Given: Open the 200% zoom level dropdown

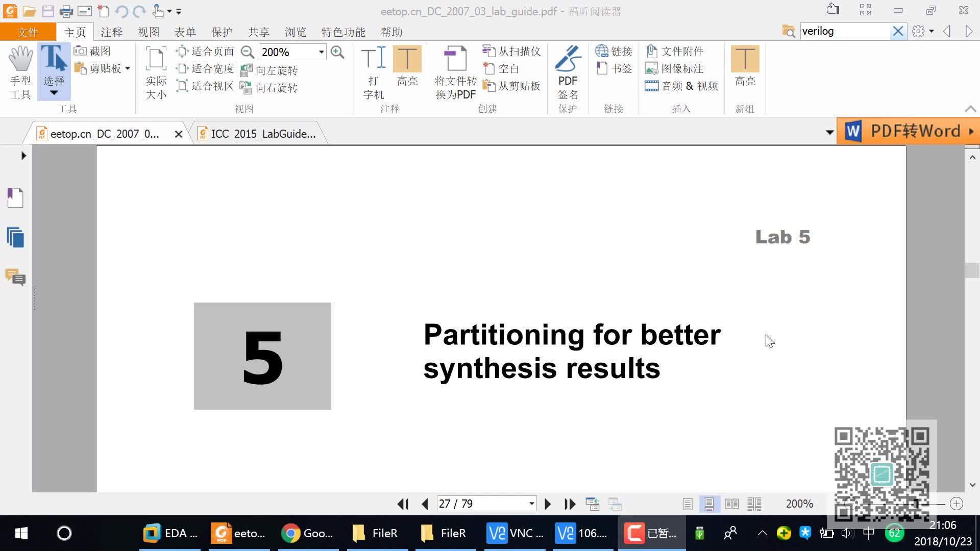Looking at the screenshot, I should click(x=321, y=52).
